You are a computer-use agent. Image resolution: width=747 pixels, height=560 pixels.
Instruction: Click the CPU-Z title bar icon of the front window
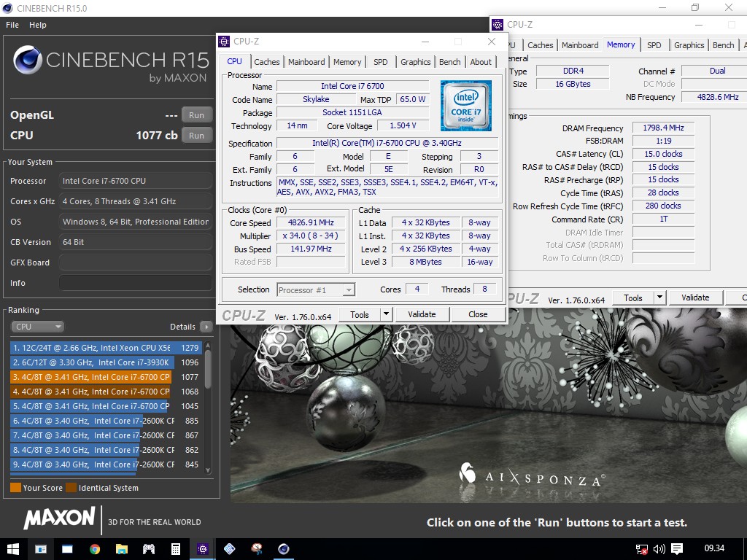(x=224, y=42)
